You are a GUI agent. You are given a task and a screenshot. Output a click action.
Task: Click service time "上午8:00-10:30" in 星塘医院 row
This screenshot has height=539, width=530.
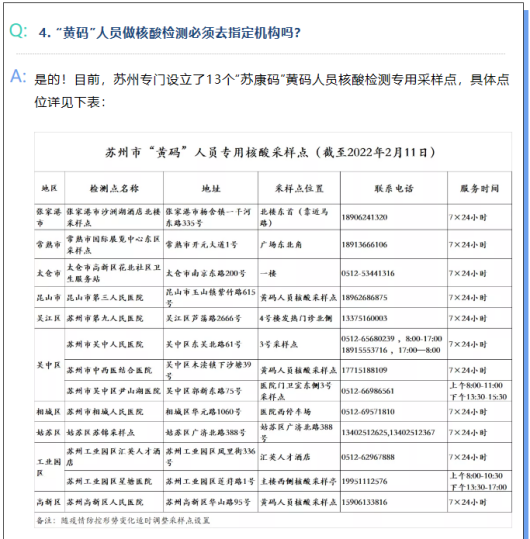tap(476, 476)
